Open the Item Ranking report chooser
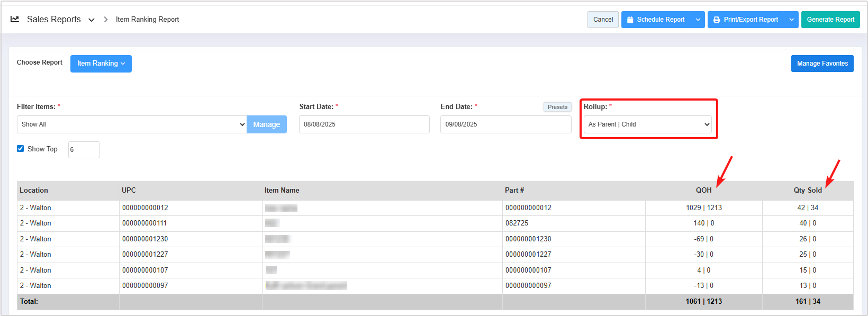Screen dimensions: 868x316 (x=101, y=64)
